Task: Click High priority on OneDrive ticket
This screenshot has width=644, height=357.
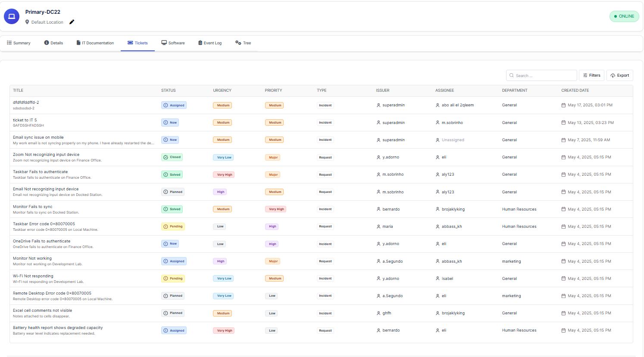Action: tap(272, 244)
